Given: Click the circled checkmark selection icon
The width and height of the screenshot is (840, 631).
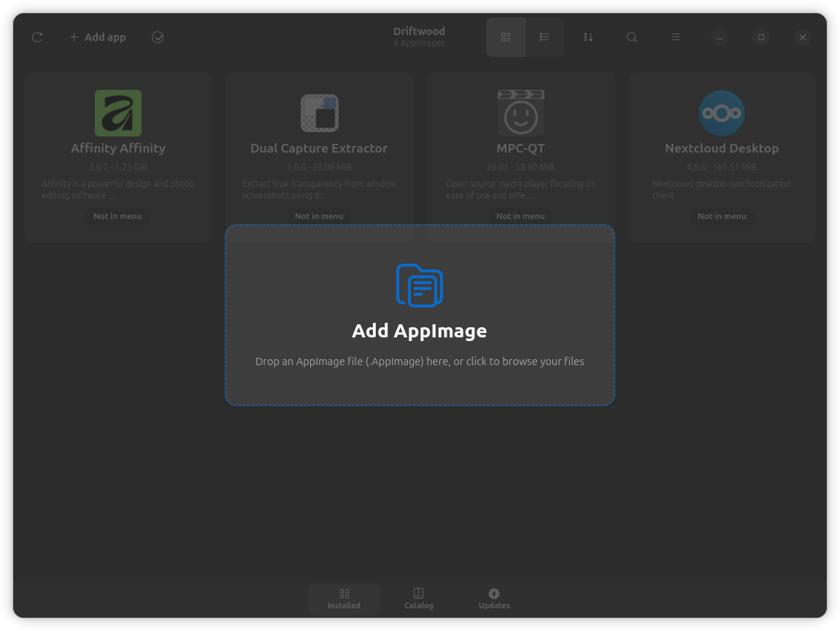Looking at the screenshot, I should 158,37.
